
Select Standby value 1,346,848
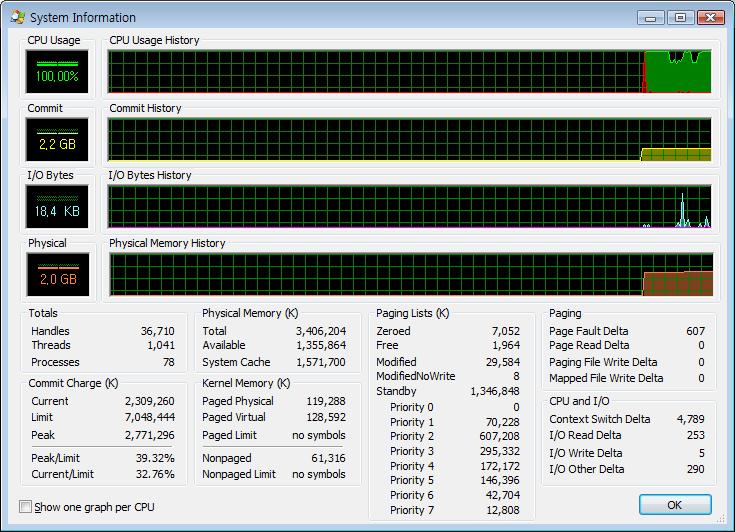[x=495, y=391]
